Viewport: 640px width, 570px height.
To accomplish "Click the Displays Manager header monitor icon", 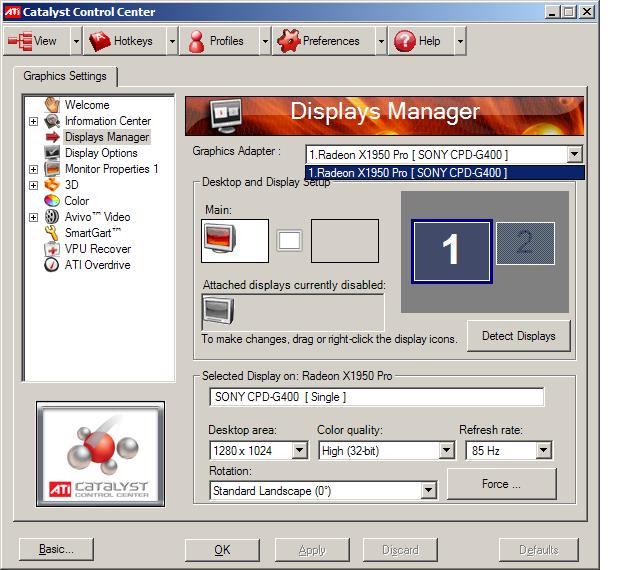I will (225, 116).
